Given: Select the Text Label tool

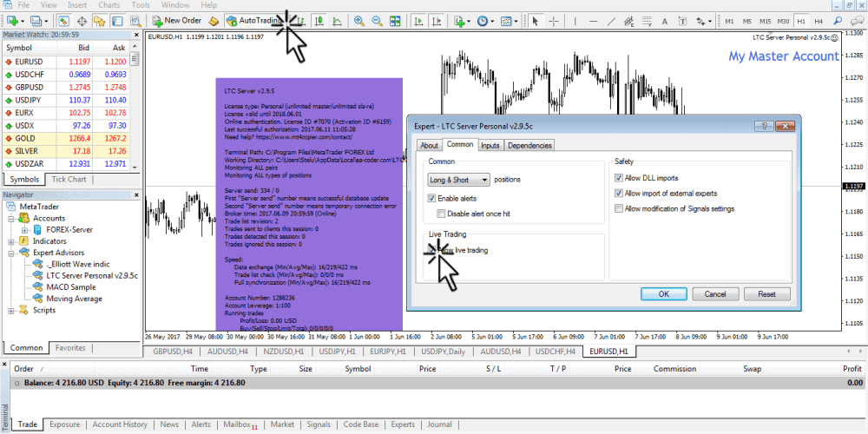Looking at the screenshot, I should coord(682,21).
